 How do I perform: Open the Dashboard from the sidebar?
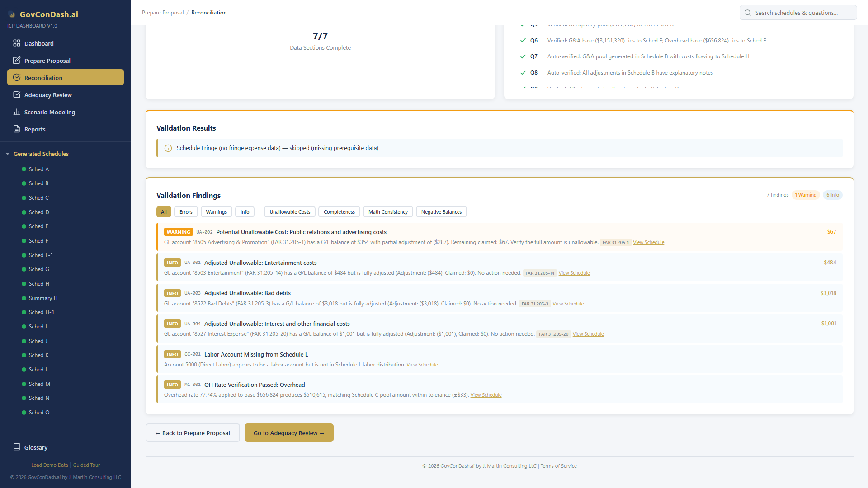(x=16, y=43)
